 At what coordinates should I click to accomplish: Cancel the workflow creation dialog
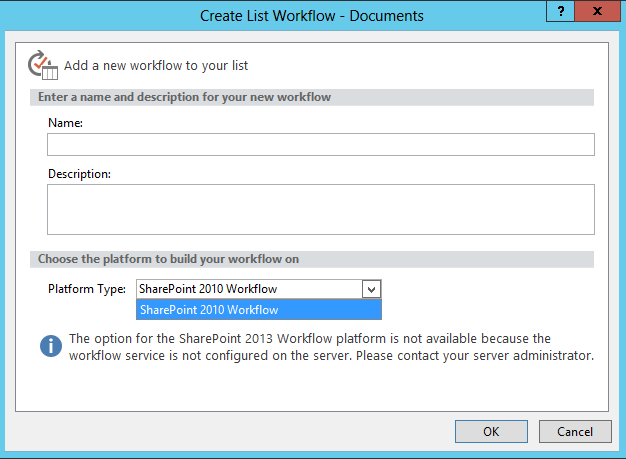tap(574, 431)
